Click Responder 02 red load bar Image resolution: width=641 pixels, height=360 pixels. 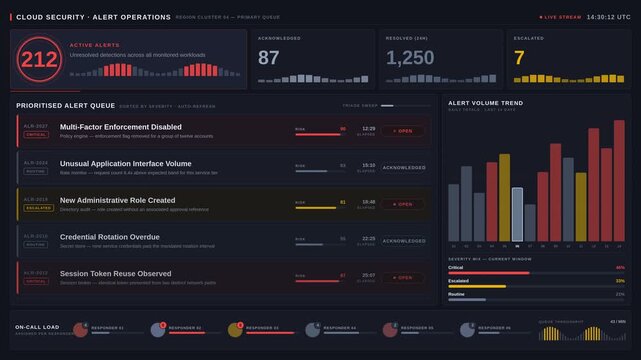187,333
